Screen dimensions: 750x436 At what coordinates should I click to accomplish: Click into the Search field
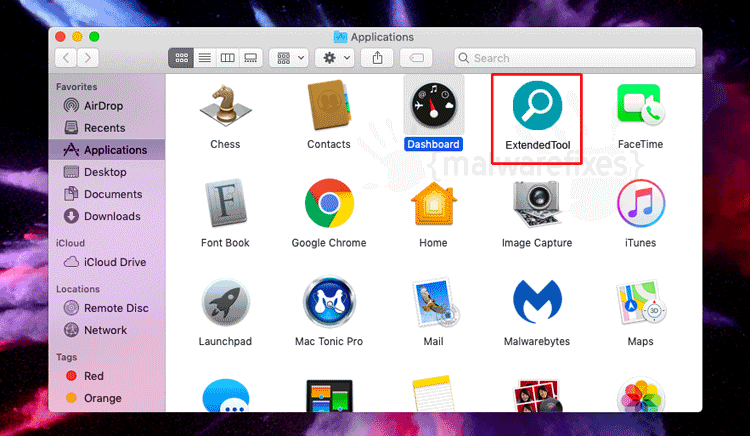[x=574, y=58]
